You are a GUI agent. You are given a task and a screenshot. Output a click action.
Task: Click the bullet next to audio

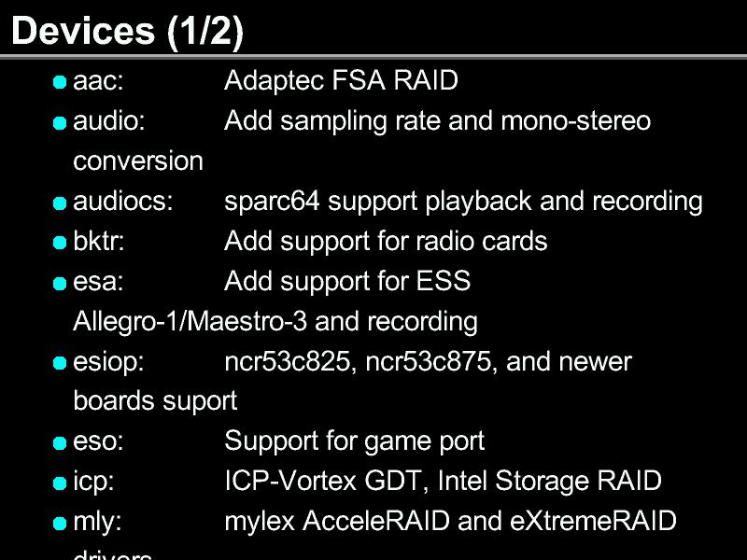[x=60, y=122]
